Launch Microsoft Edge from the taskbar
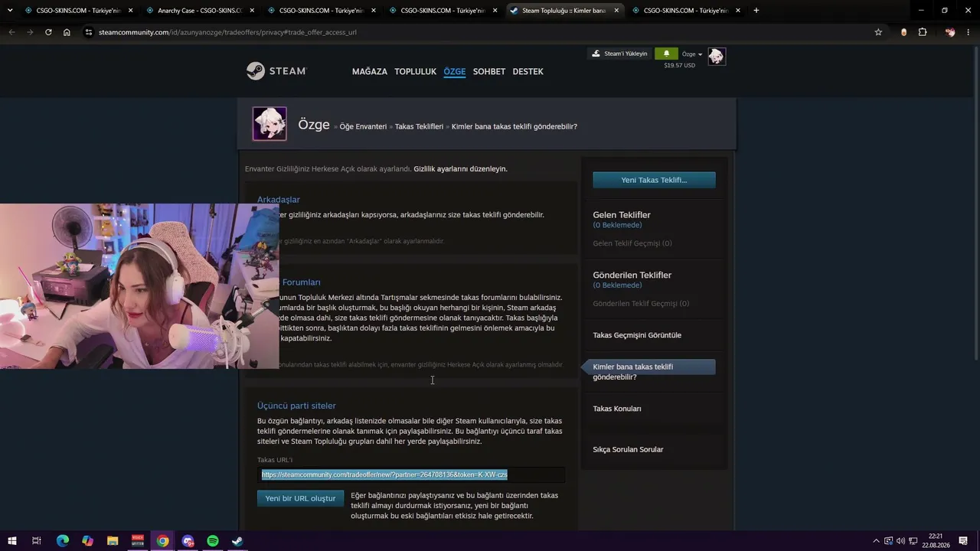The height and width of the screenshot is (551, 980). click(x=63, y=541)
